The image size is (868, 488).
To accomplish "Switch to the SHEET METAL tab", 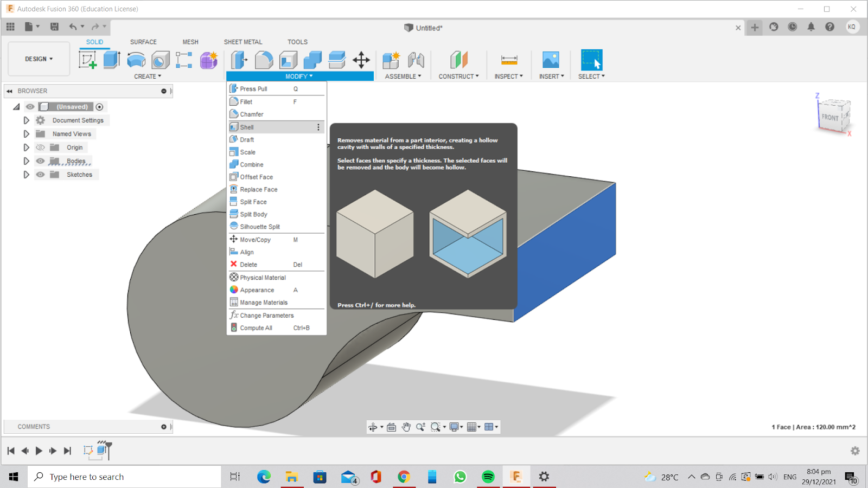I will pos(243,42).
